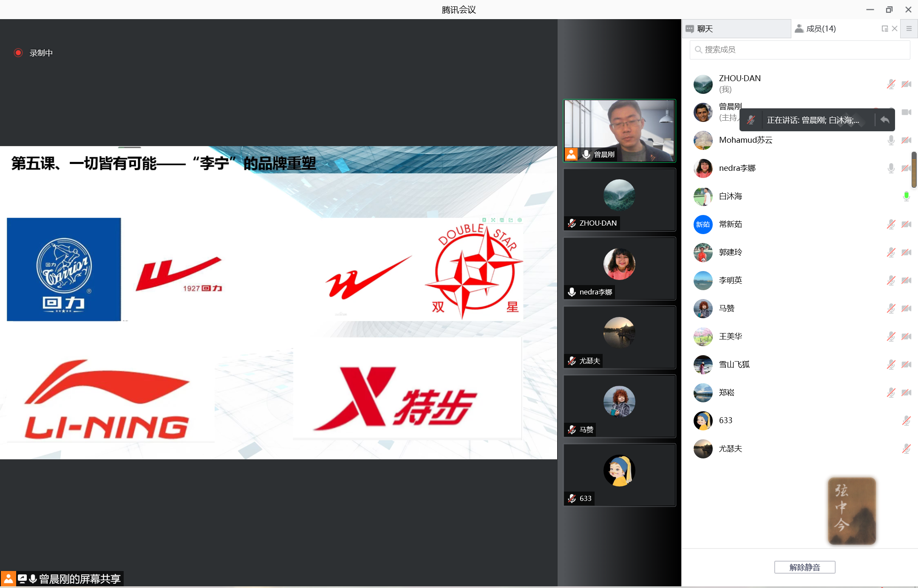Click 尤瑟夫 muted microphone icon in list
Viewport: 918px width, 588px height.
(x=907, y=449)
